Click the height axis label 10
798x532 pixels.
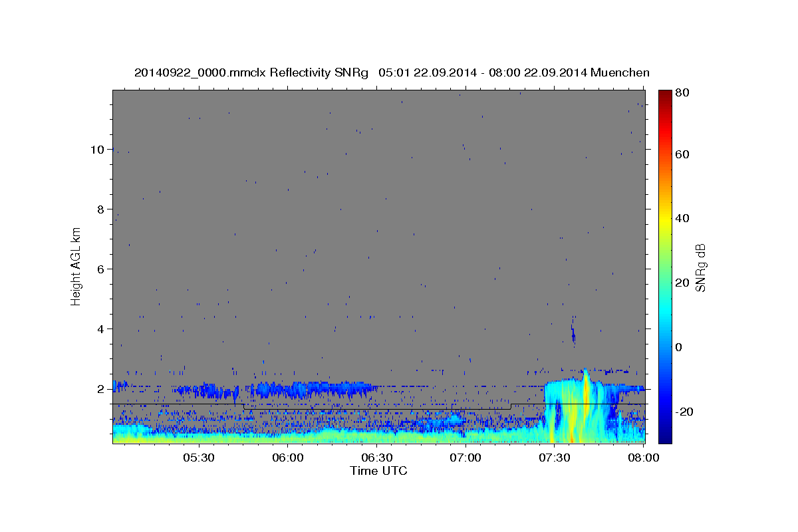[x=98, y=150]
